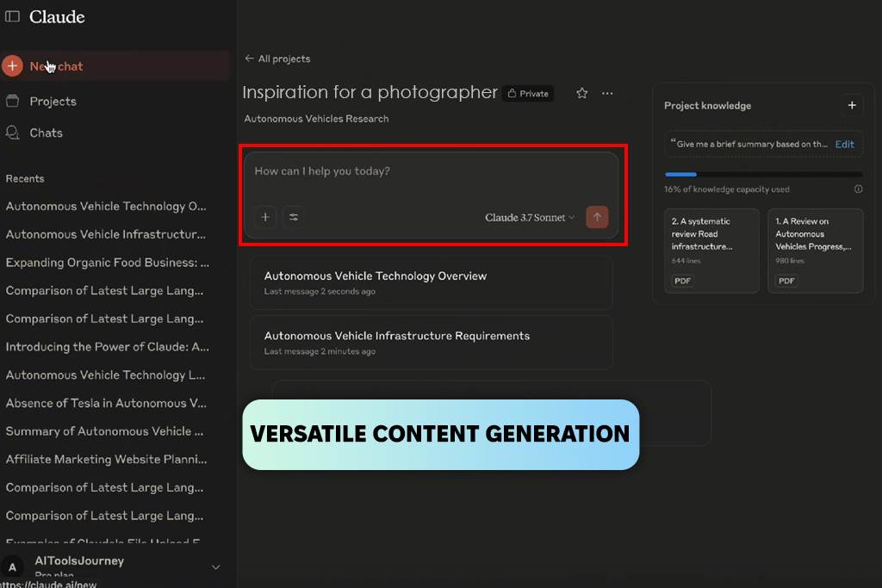Open recent 'Expanding Organic Food Business' chat
Viewport: 882px width, 588px height.
tap(106, 263)
